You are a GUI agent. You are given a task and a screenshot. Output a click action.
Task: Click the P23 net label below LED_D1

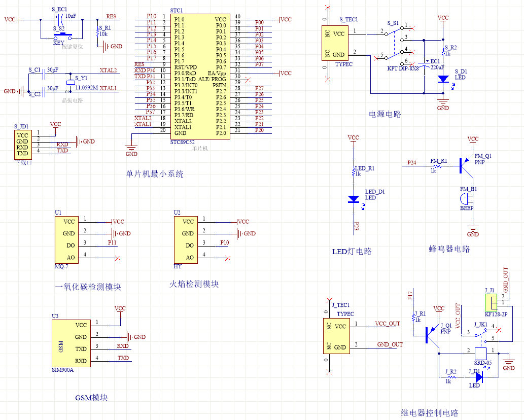click(x=356, y=226)
